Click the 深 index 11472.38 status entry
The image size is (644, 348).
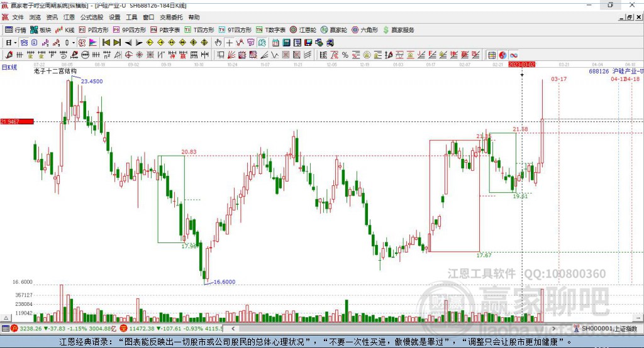click(172, 329)
